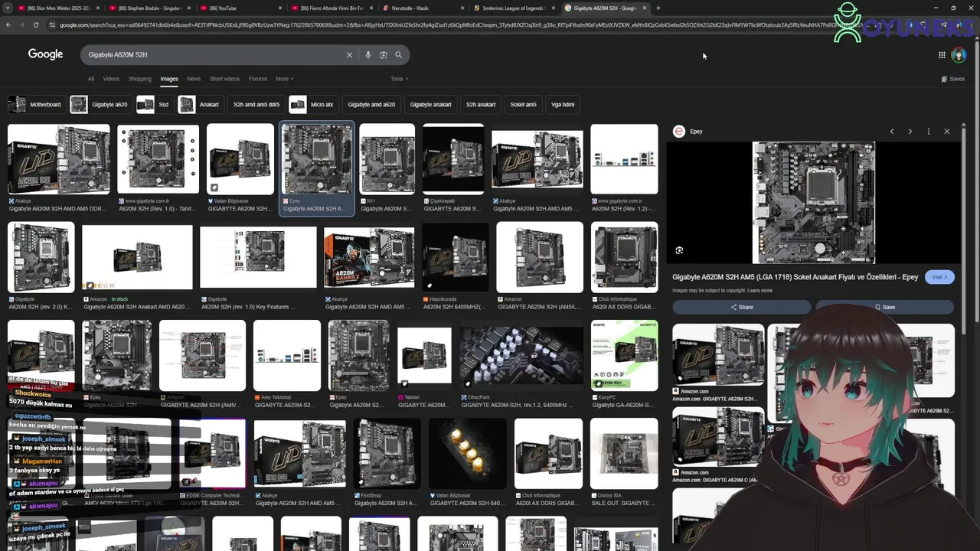
Task: Open a new browser tab with plus icon
Action: point(658,8)
